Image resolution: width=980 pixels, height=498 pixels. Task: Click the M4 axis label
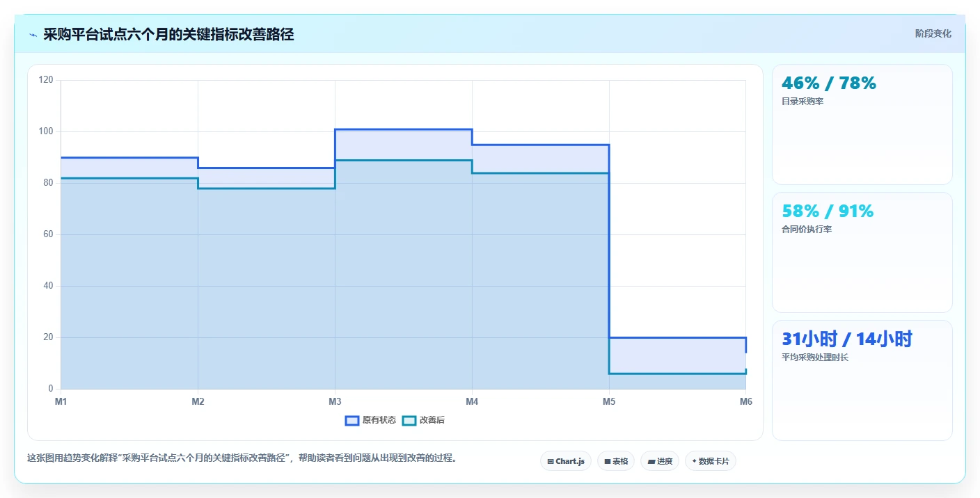pos(472,401)
